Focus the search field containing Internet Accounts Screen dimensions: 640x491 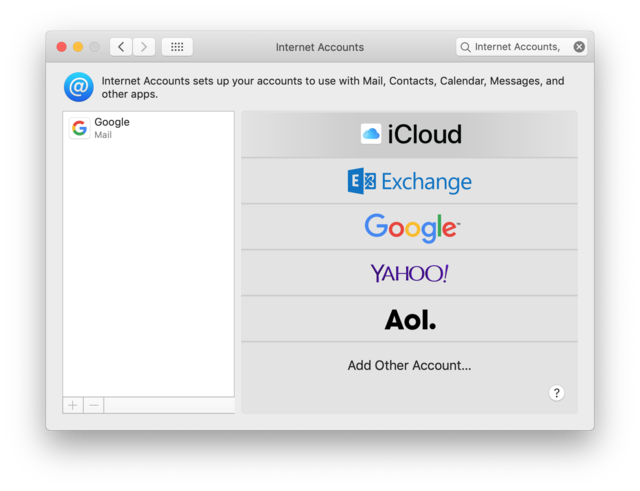(517, 47)
